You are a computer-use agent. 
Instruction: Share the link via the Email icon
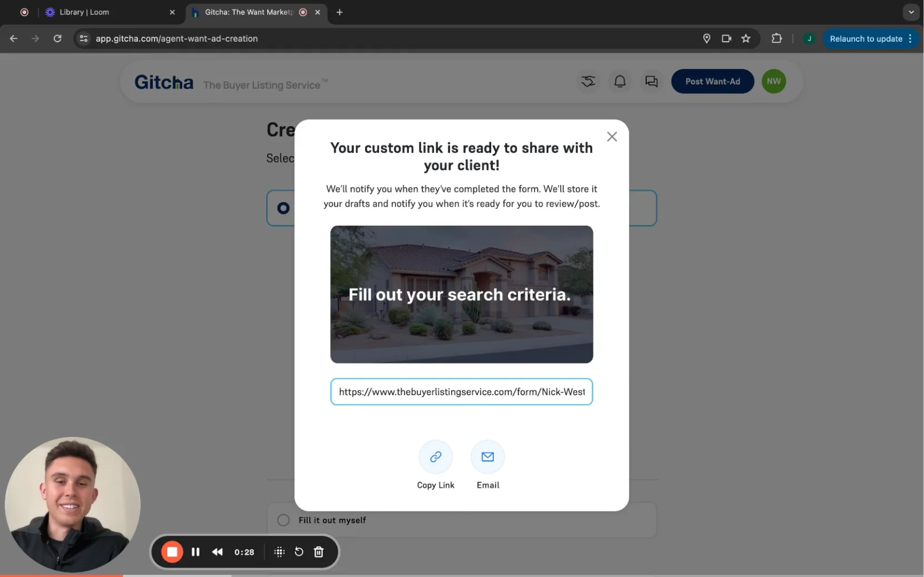[487, 457]
